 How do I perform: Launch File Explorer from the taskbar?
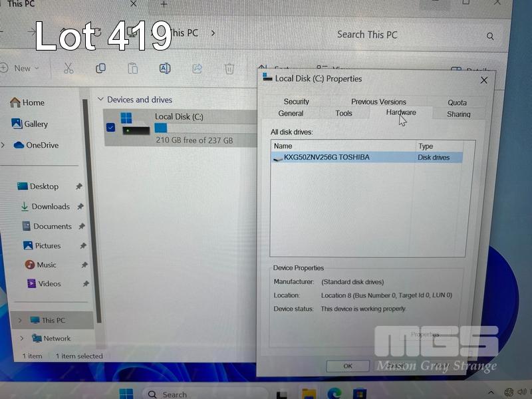pyautogui.click(x=308, y=394)
